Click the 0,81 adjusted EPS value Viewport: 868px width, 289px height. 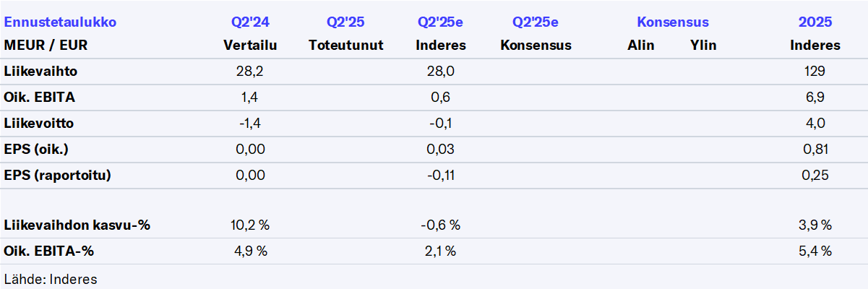(815, 150)
